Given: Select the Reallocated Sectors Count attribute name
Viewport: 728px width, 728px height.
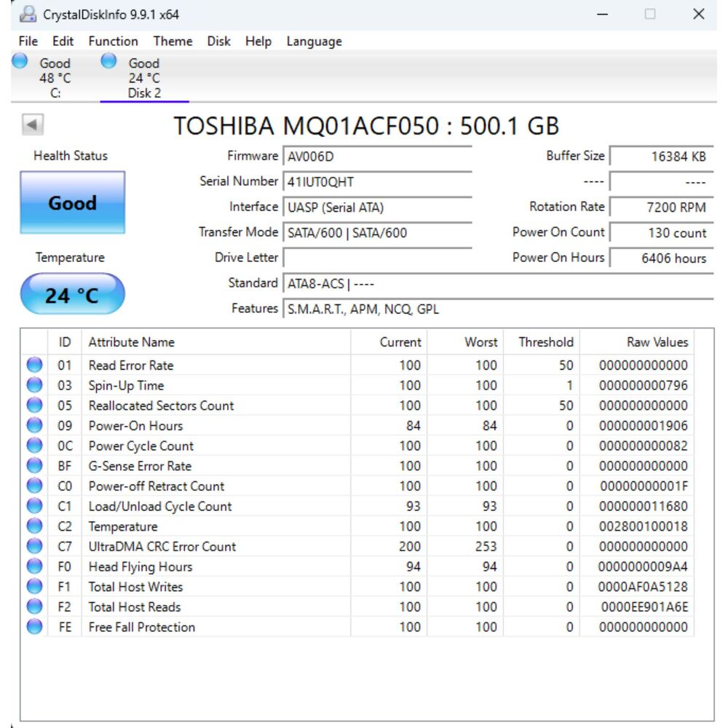Looking at the screenshot, I should point(161,405).
